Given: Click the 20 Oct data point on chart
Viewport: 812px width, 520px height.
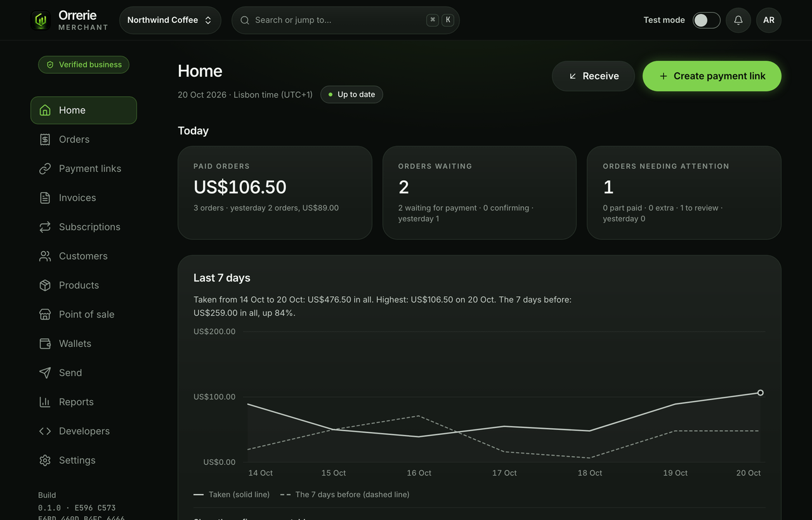Looking at the screenshot, I should tap(761, 393).
